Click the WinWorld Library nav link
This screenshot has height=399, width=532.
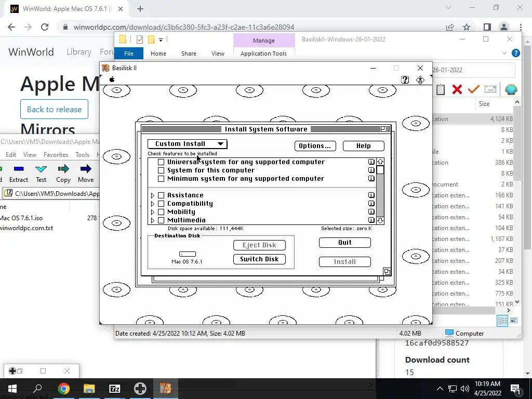pyautogui.click(x=79, y=52)
